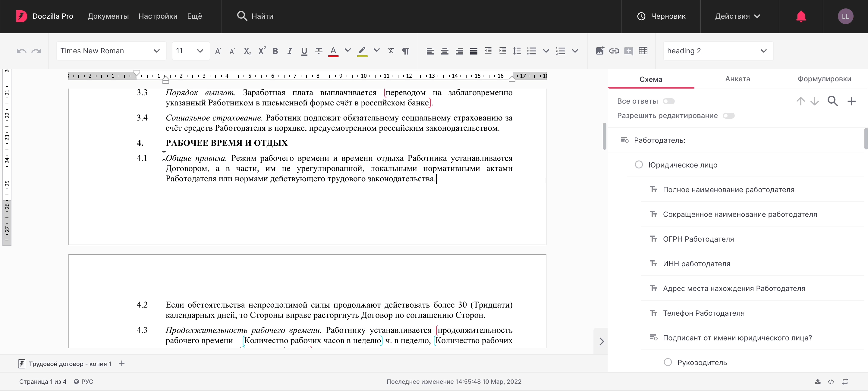Apply strikethrough formatting
868x391 pixels.
pos(319,51)
